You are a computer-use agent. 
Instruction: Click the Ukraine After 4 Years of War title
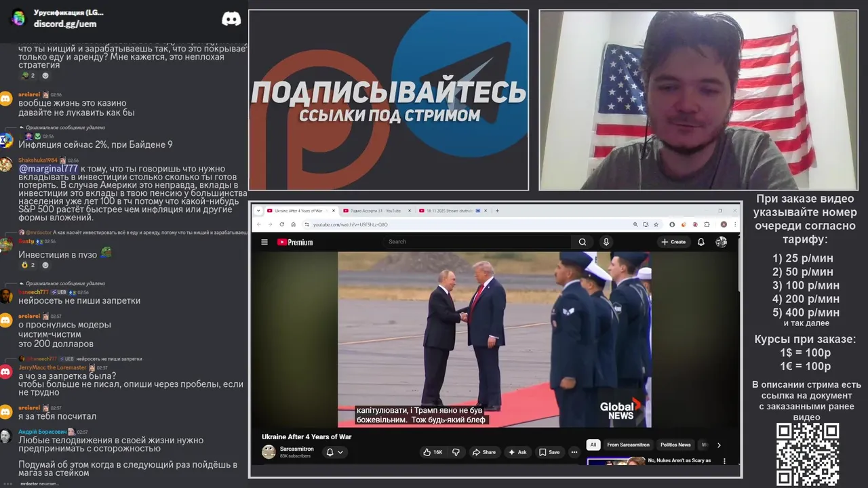[307, 436]
